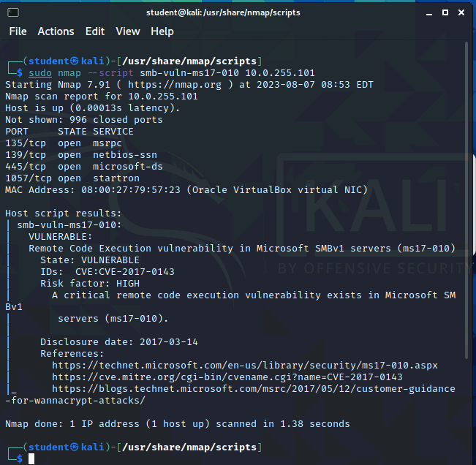This screenshot has width=476, height=465.
Task: Click 'Nmap done: 1 IP address' summary line
Action: pyautogui.click(x=178, y=424)
